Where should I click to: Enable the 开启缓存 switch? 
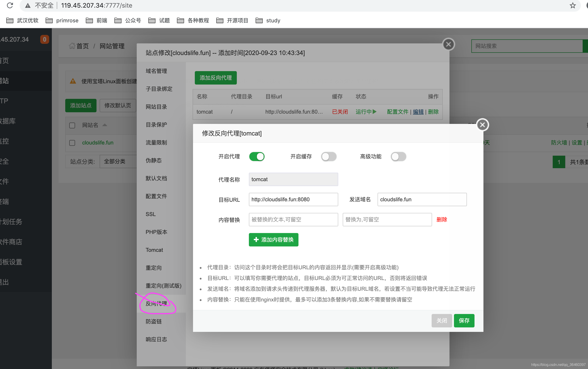pos(329,157)
